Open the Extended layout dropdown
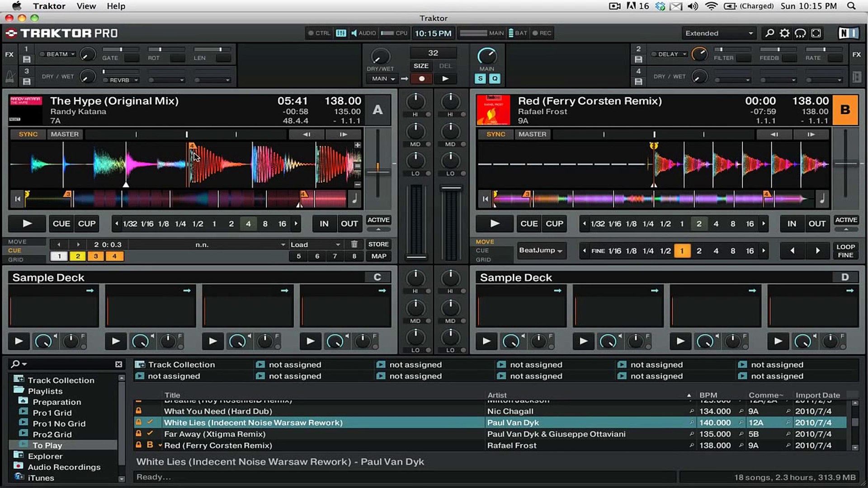Screen dimensions: 868x488 719,33
